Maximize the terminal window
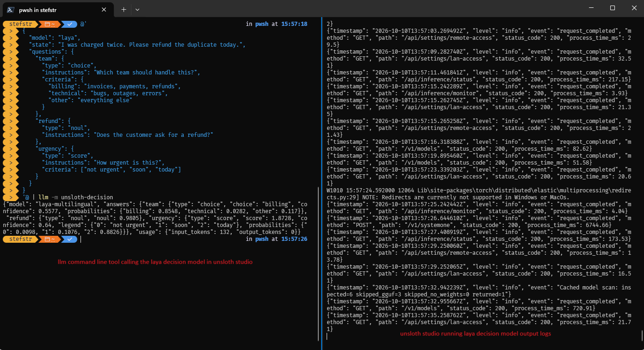Screen dimensions: 644x350 (612, 8)
